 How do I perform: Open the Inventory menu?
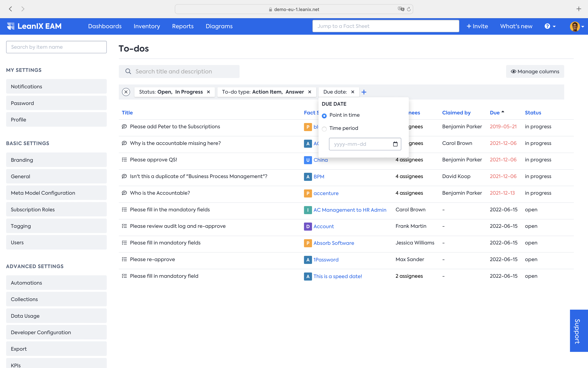pyautogui.click(x=147, y=26)
